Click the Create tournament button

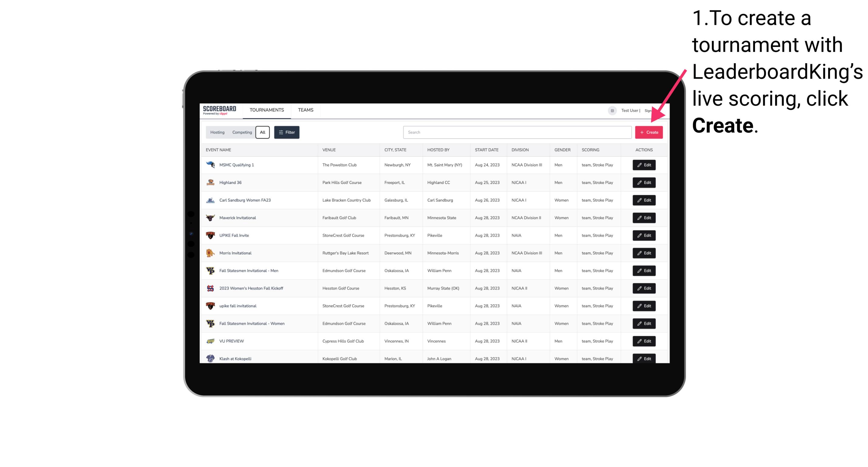[649, 132]
